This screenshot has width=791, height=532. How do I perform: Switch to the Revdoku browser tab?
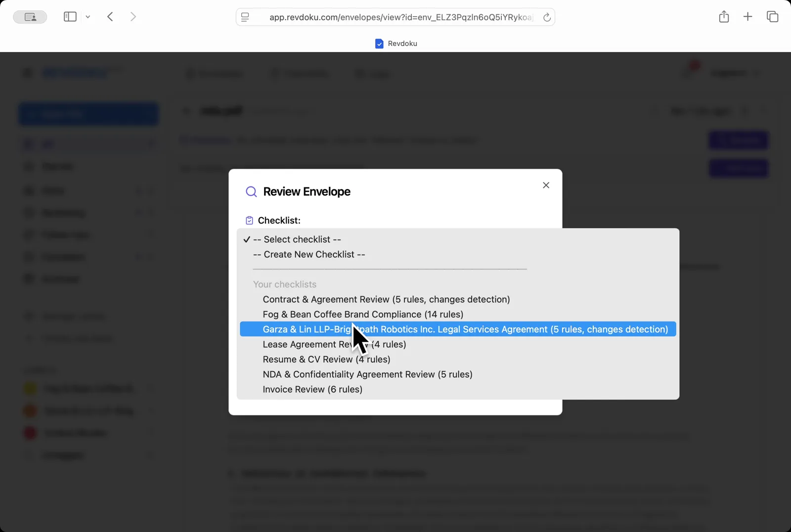(x=395, y=43)
